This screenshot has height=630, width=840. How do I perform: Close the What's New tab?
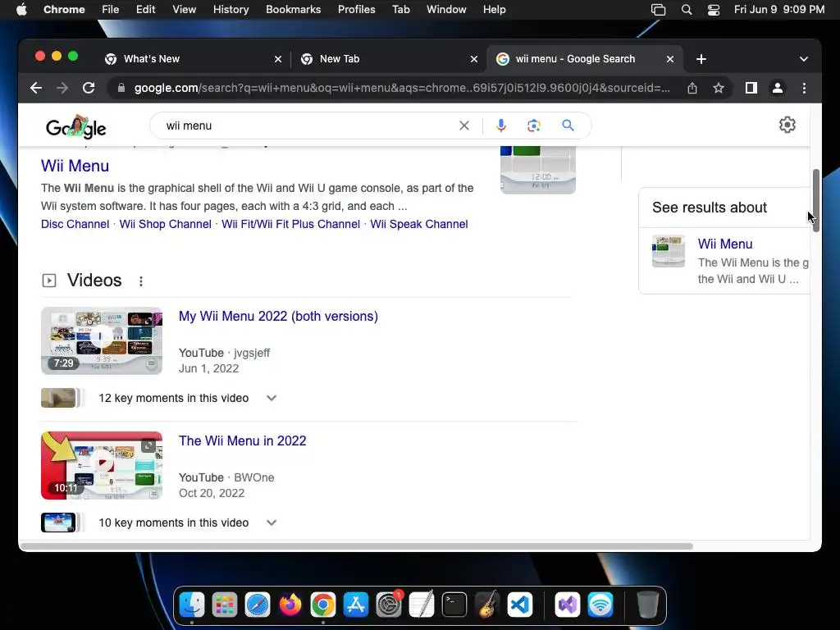pyautogui.click(x=278, y=59)
